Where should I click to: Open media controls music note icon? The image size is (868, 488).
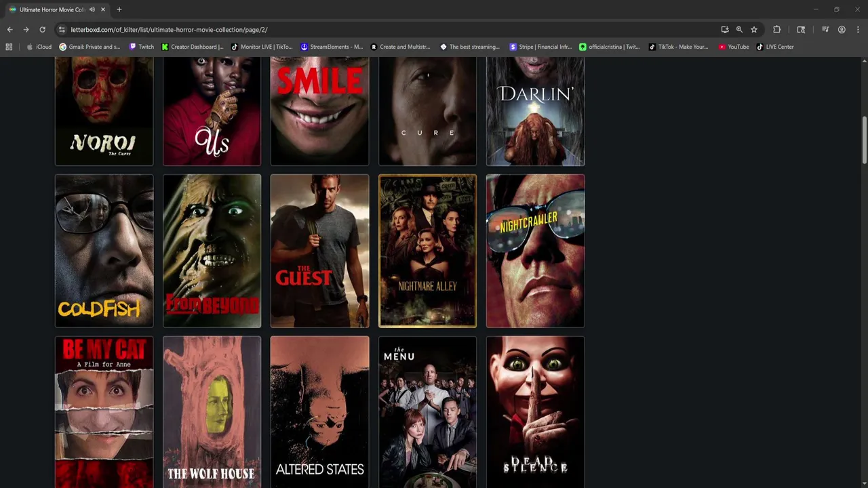coord(825,30)
